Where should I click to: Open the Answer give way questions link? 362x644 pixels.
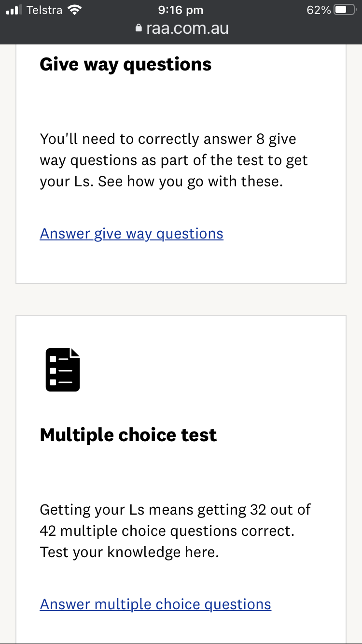pos(131,234)
